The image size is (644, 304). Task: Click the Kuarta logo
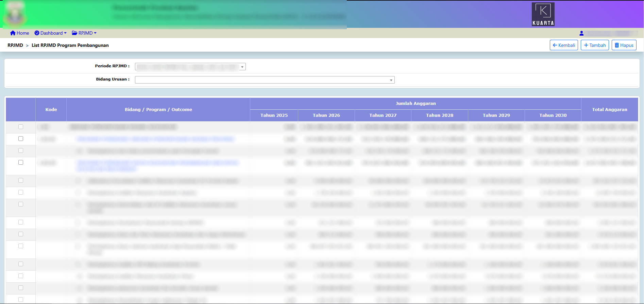543,14
